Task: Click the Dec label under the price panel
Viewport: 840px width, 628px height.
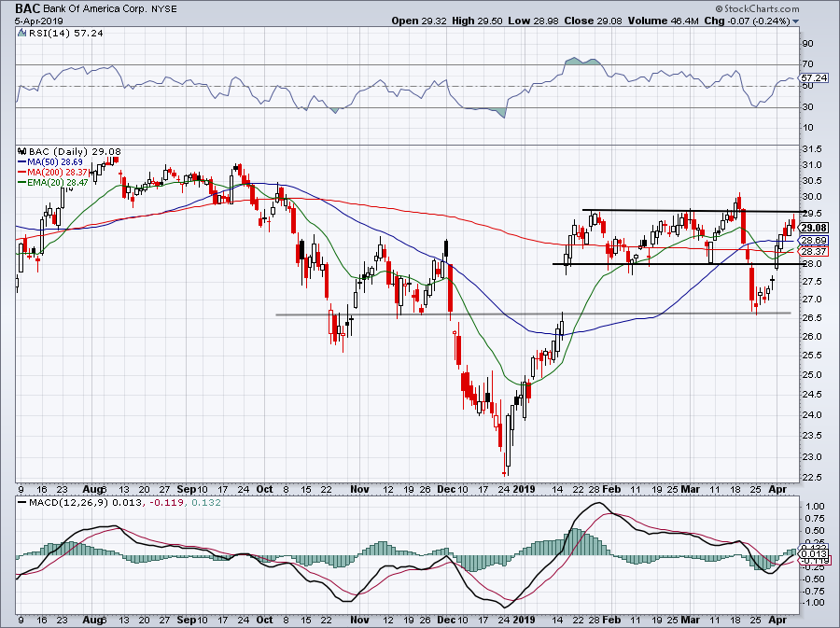Action: tap(445, 489)
